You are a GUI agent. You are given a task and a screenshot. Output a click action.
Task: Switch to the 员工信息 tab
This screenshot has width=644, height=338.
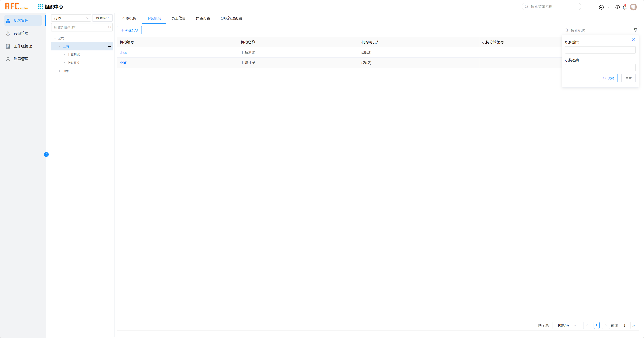(178, 18)
